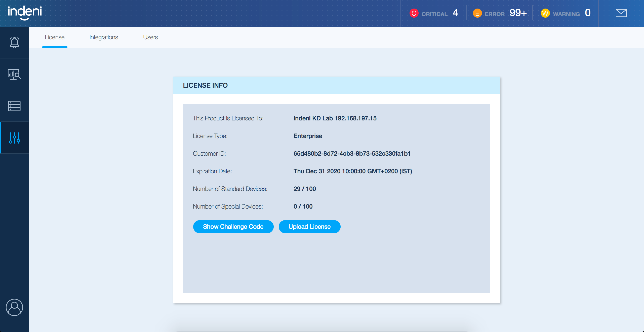Click the red Critical alerts badge
Screen dimensions: 644x332
[x=414, y=13]
